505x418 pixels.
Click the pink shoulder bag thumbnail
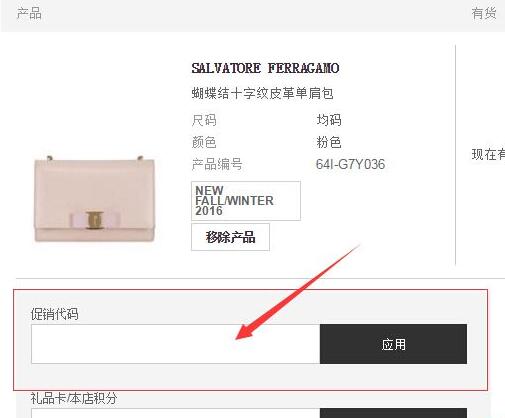94,199
